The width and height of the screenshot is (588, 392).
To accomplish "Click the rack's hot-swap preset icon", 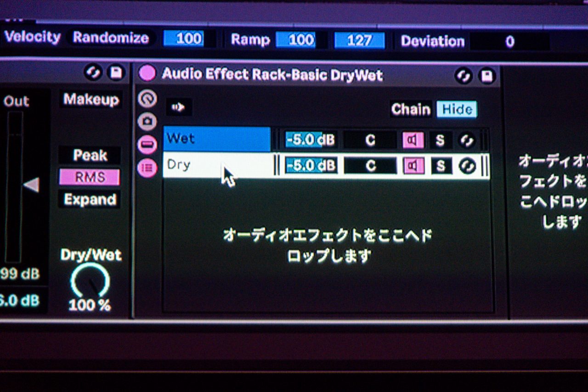I will 464,76.
